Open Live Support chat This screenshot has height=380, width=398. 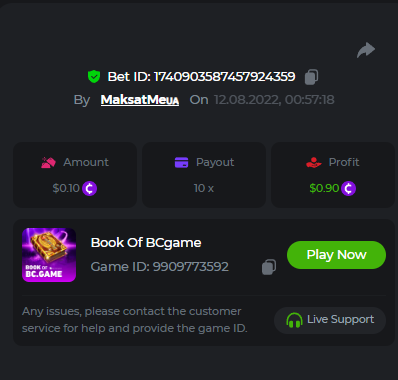330,320
